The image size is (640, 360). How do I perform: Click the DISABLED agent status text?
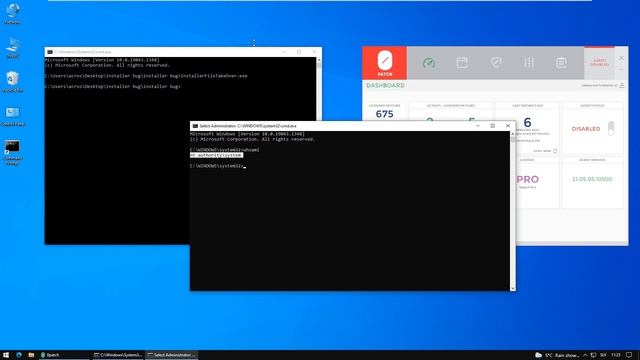coord(586,129)
